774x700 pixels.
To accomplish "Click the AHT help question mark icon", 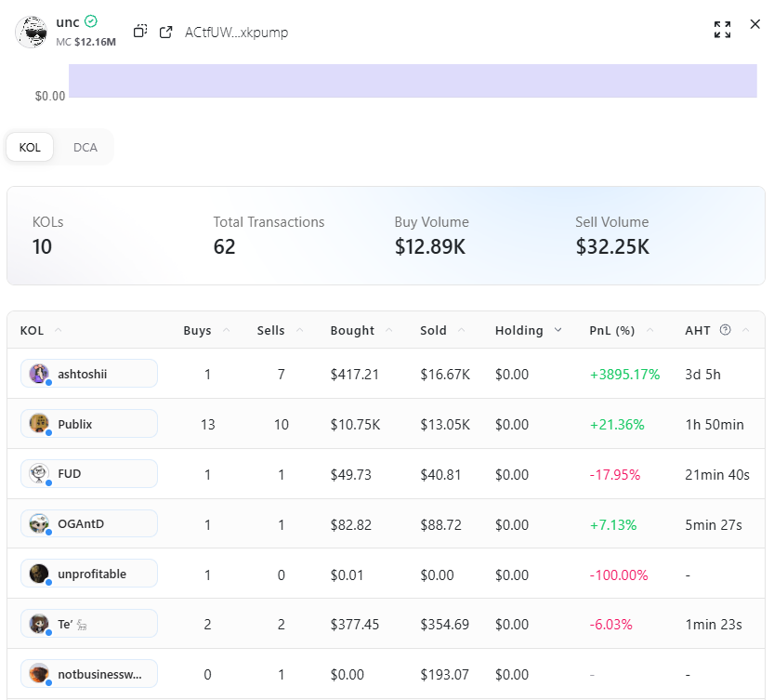I will coord(726,330).
